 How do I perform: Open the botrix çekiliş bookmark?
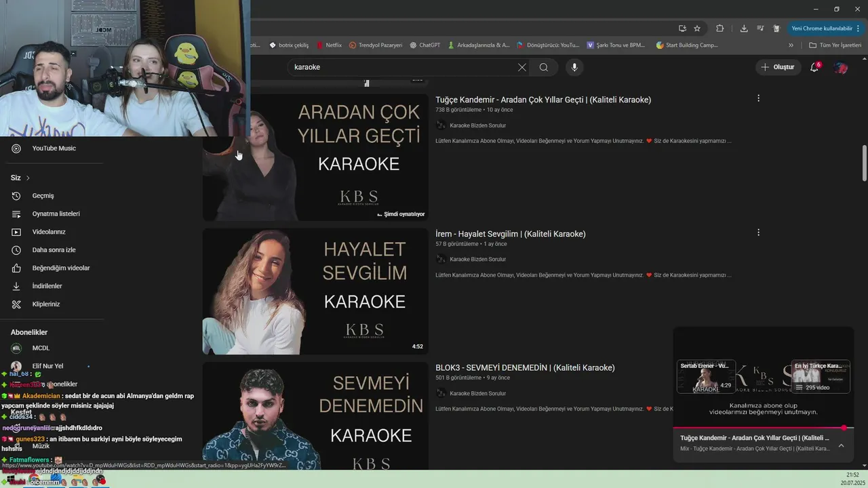coord(289,45)
